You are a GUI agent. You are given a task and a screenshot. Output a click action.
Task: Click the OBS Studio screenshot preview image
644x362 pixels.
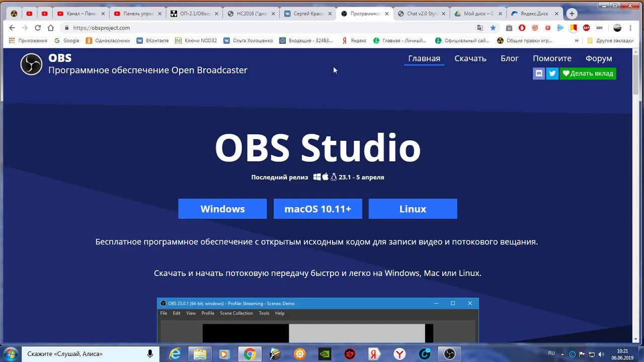pos(318,320)
